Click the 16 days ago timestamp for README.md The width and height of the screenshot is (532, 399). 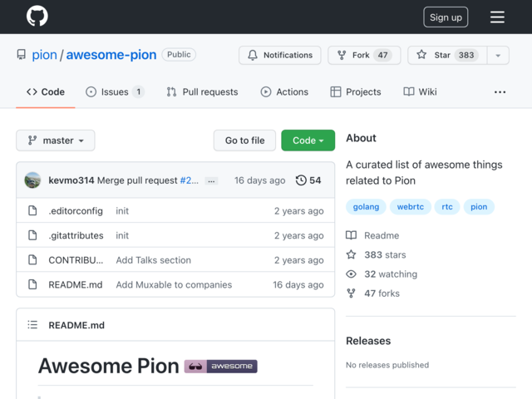(x=298, y=284)
